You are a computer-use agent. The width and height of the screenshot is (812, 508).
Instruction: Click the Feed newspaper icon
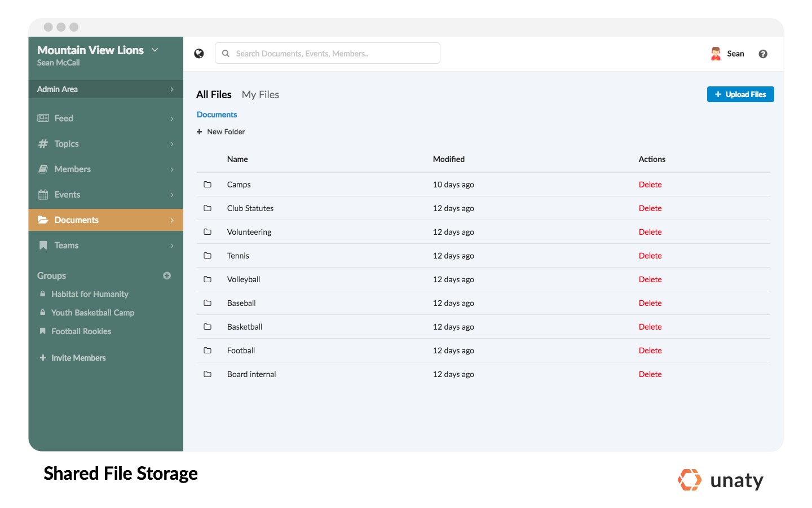click(x=43, y=118)
